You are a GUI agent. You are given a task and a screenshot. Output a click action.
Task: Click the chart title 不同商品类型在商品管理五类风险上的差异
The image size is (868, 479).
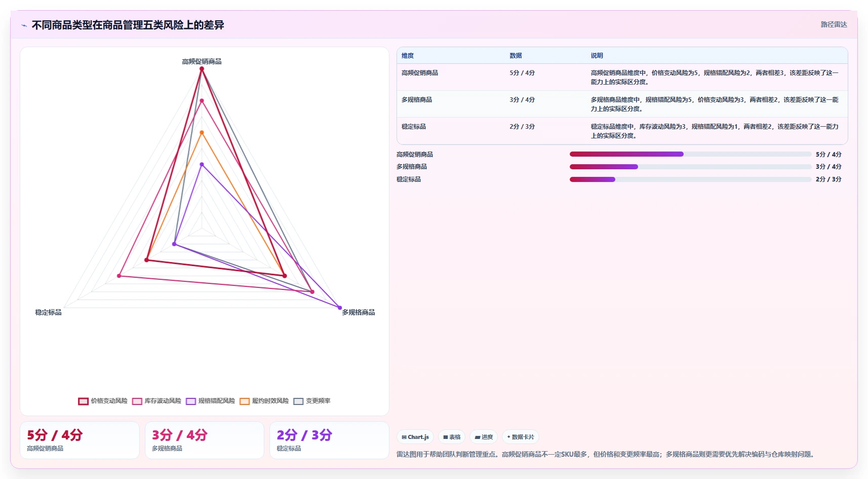[x=128, y=25]
